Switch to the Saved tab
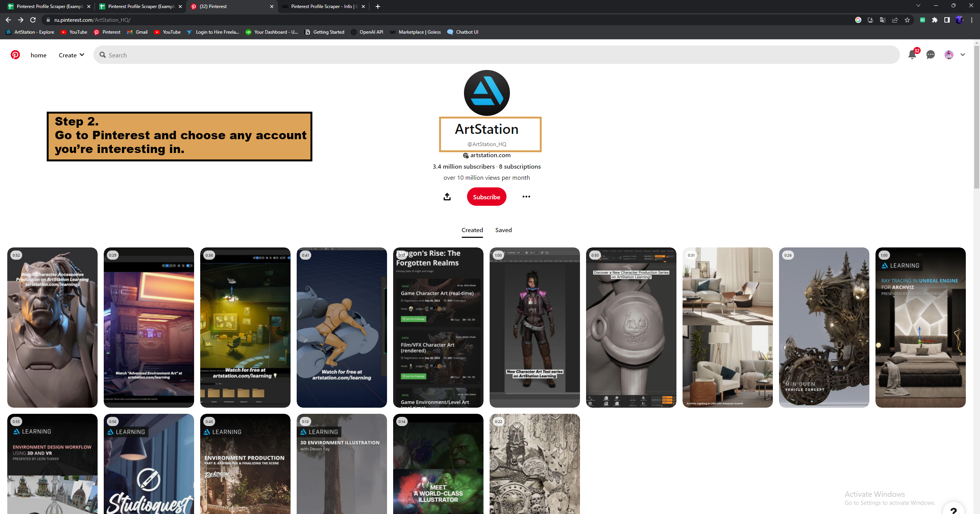 [503, 230]
